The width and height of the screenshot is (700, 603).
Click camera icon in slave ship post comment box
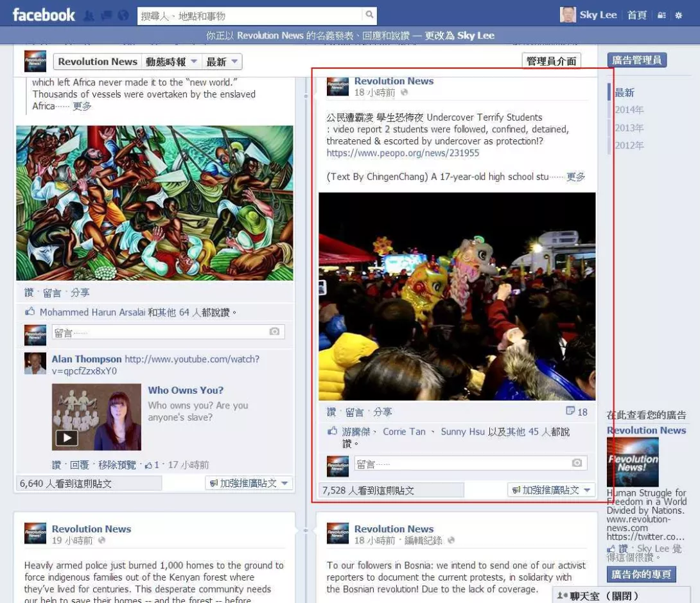[274, 331]
